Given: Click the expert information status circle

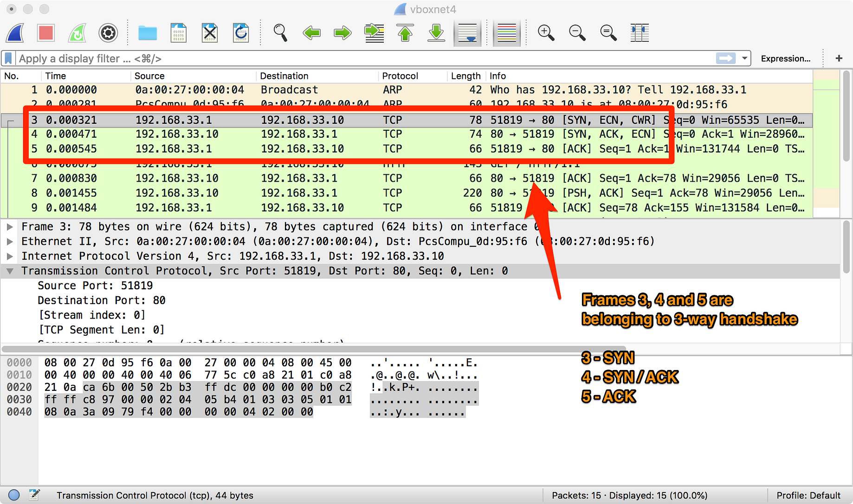Looking at the screenshot, I should click(14, 495).
